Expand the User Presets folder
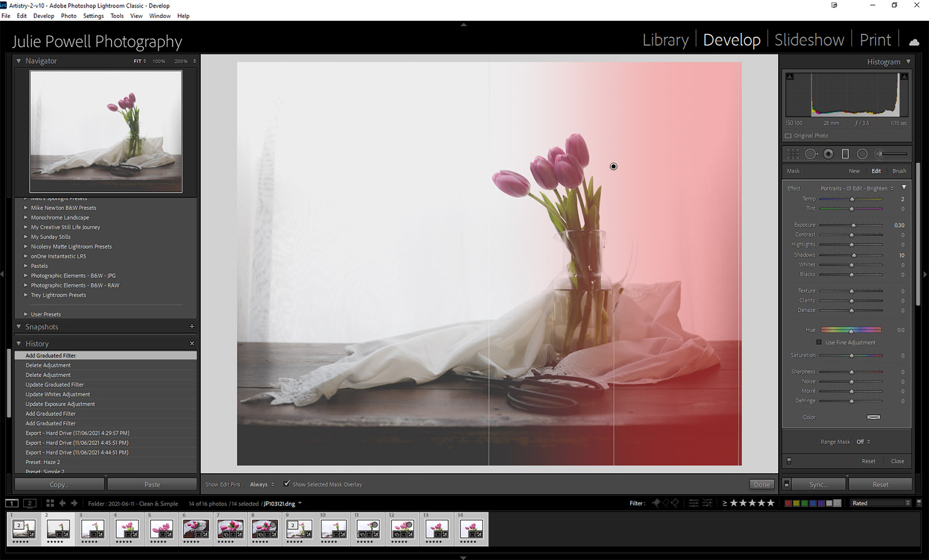This screenshot has height=560, width=929. tap(26, 315)
